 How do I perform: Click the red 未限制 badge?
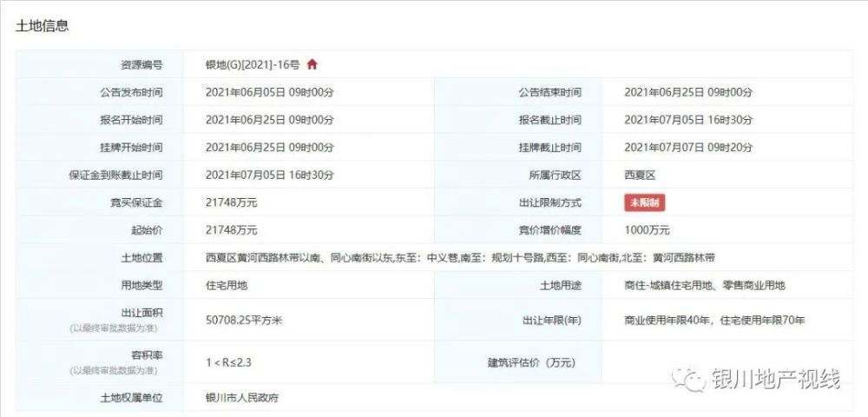point(644,202)
